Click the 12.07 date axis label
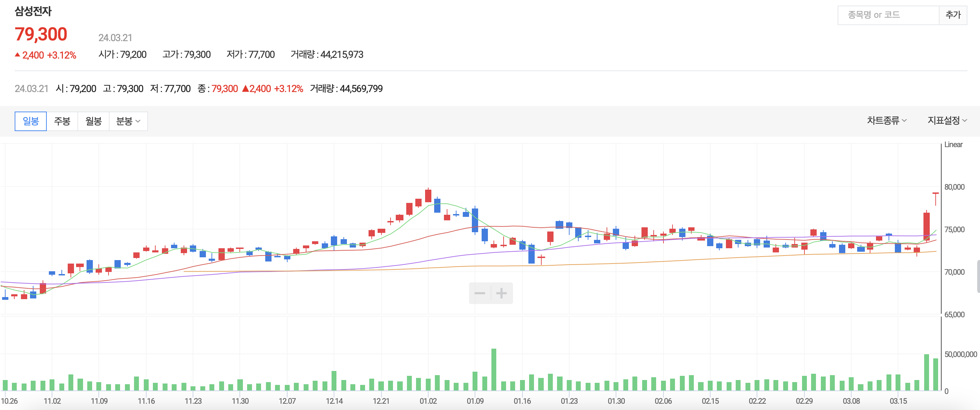980x410 pixels. (x=287, y=401)
